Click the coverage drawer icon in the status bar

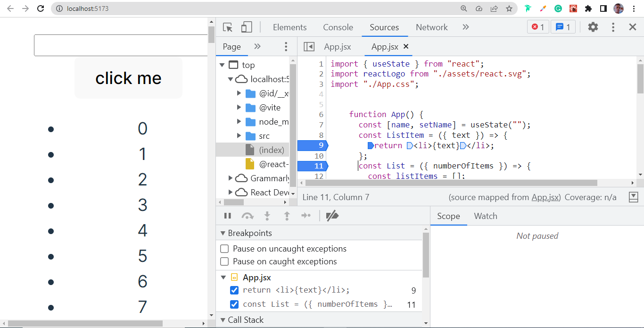(x=634, y=197)
